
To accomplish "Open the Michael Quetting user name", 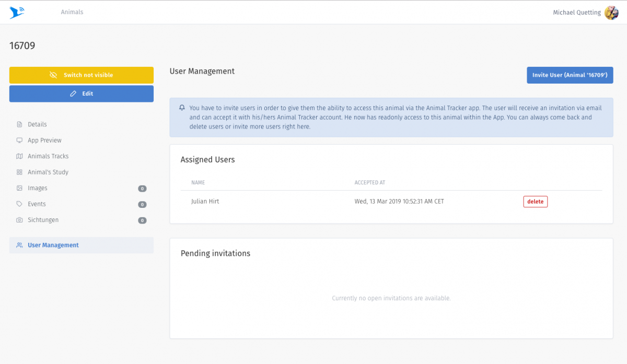I will coord(577,13).
